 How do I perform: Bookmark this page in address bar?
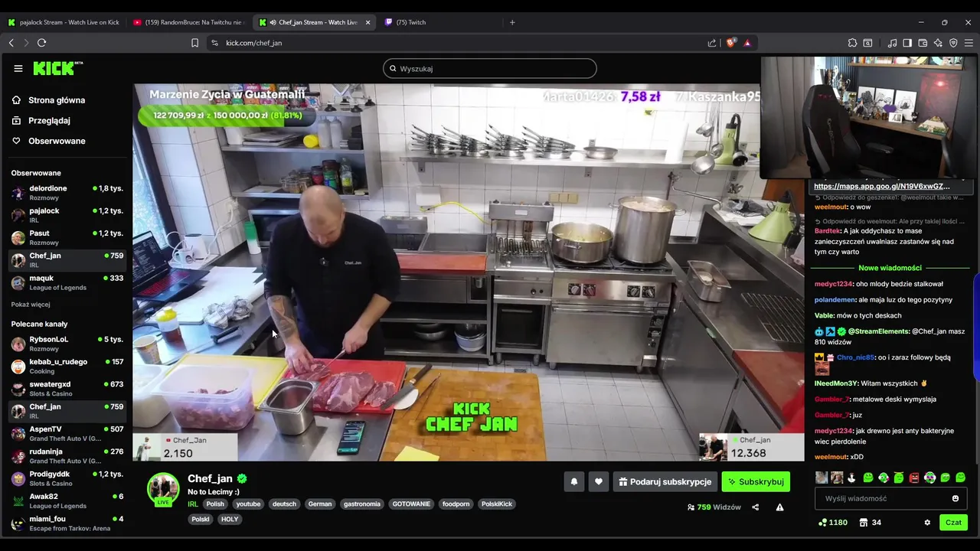[x=195, y=43]
